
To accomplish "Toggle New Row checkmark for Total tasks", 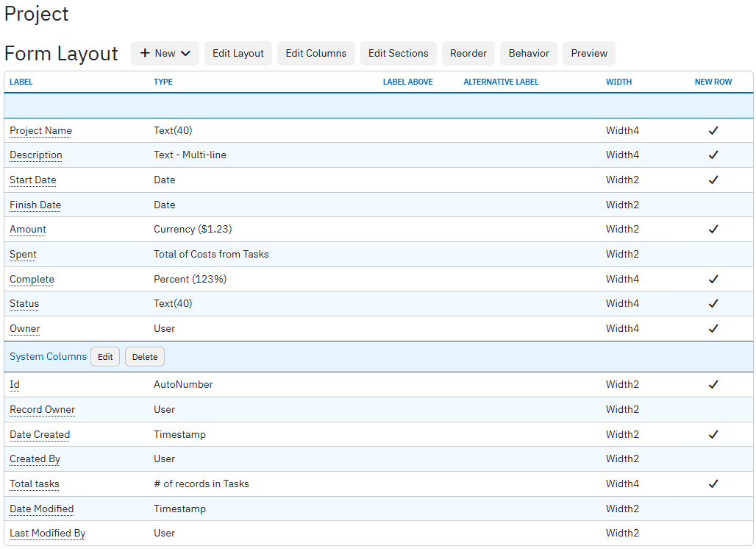I will click(713, 484).
